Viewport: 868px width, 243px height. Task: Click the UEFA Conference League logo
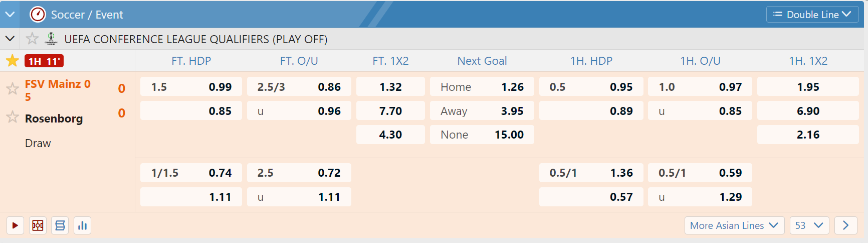point(51,39)
